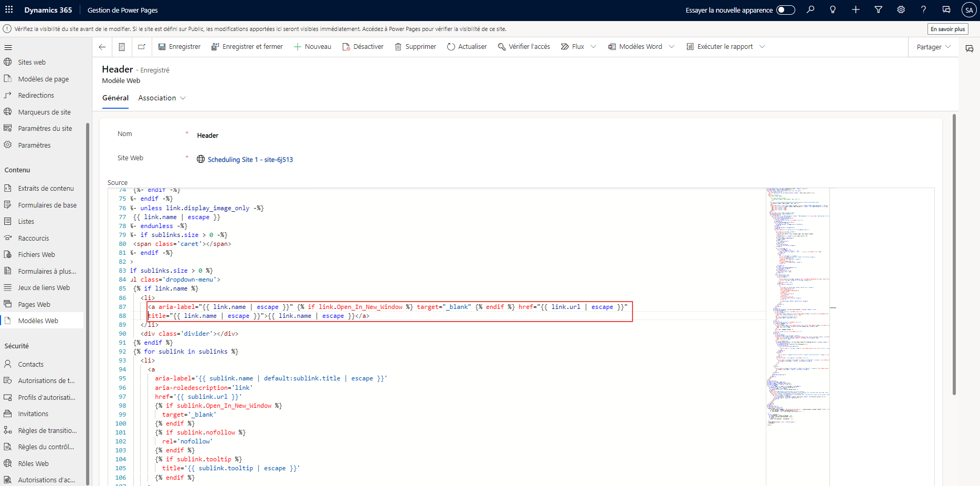The height and width of the screenshot is (486, 980).
Task: Collapse the sidebar with hamburger icon
Action: [x=8, y=47]
